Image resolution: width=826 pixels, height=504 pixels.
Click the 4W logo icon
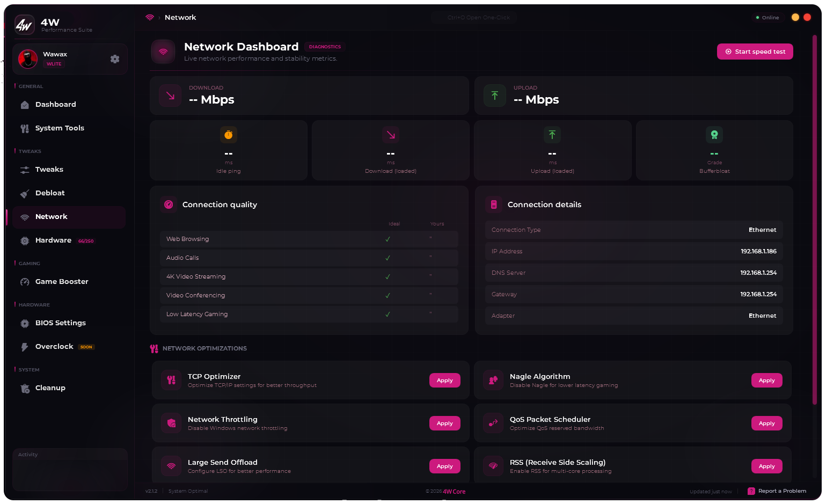[x=24, y=25]
